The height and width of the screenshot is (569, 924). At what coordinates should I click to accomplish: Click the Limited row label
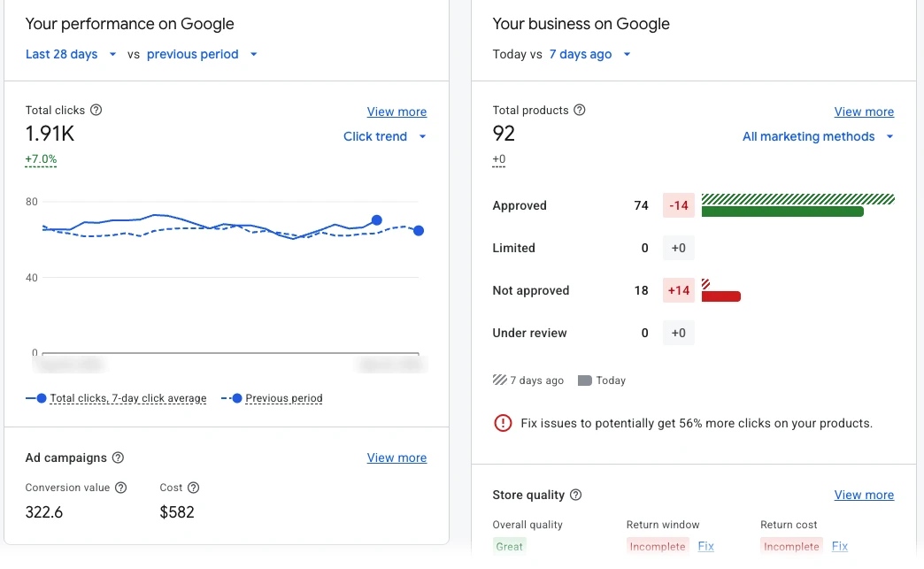click(x=514, y=248)
